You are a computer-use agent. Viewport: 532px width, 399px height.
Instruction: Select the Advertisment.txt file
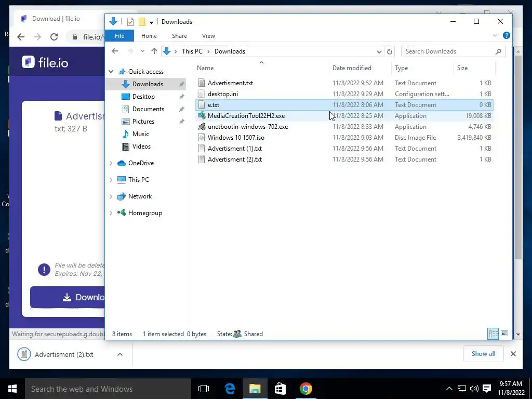click(x=344, y=83)
